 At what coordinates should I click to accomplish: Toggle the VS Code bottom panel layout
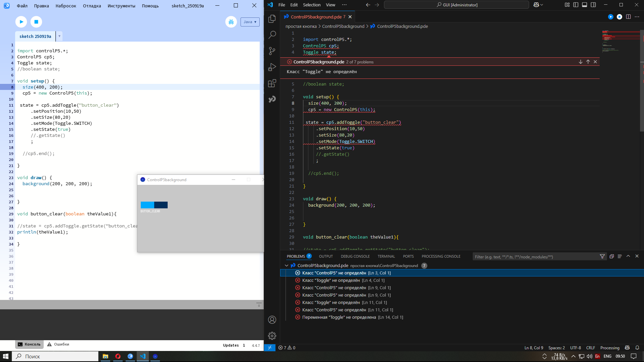point(585,5)
